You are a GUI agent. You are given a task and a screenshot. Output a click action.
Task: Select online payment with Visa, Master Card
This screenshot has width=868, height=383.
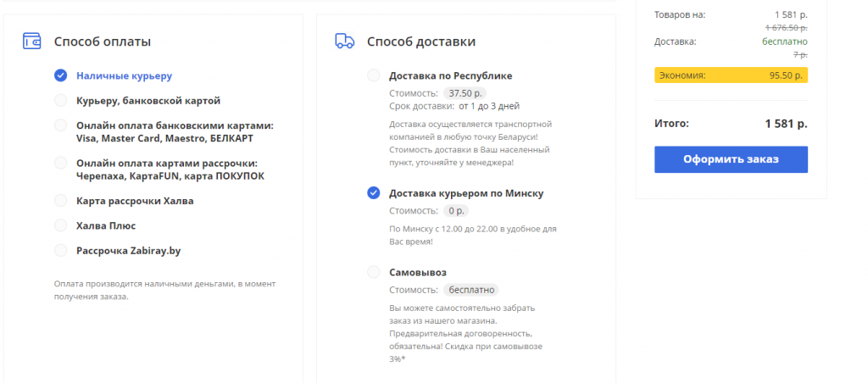(60, 125)
